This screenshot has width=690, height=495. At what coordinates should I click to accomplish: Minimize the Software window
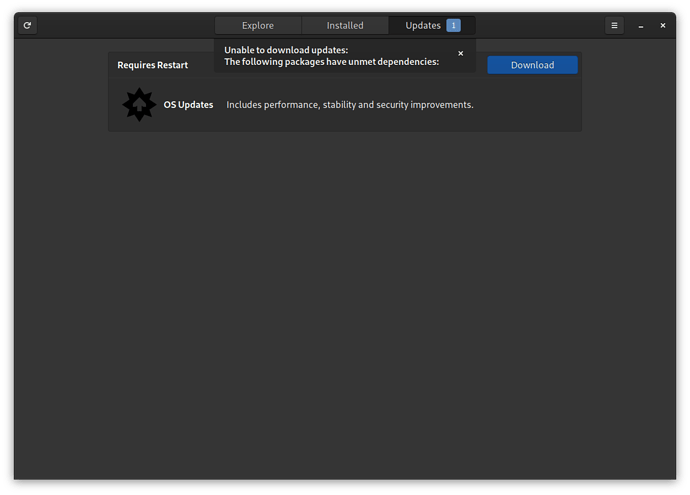(x=641, y=26)
